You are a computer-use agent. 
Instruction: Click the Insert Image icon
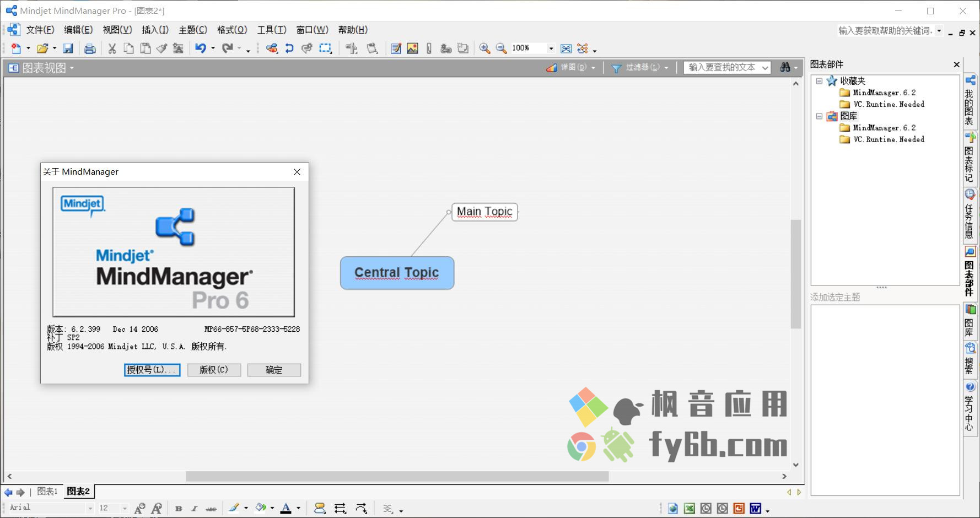point(412,48)
